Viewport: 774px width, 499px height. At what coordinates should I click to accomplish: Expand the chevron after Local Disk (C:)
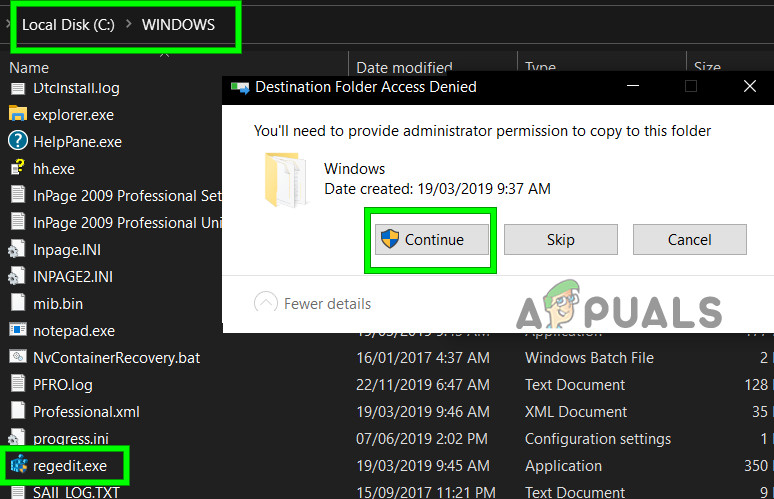click(128, 24)
